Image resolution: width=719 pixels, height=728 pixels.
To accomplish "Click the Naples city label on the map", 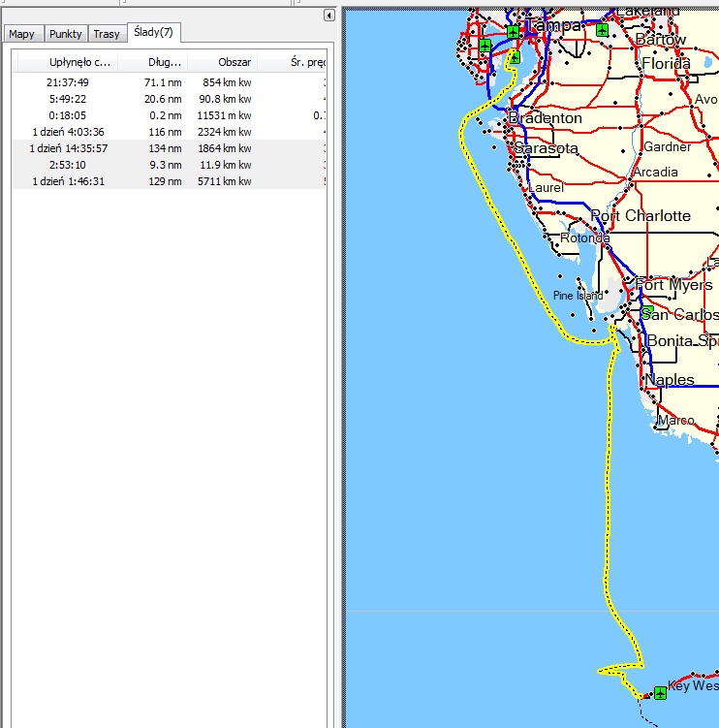I will [x=670, y=379].
